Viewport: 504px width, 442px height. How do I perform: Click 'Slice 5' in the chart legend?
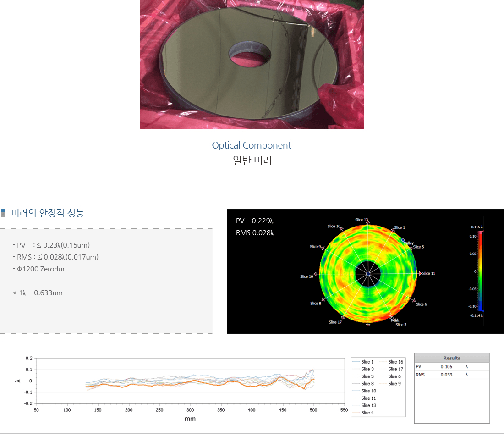tap(367, 376)
